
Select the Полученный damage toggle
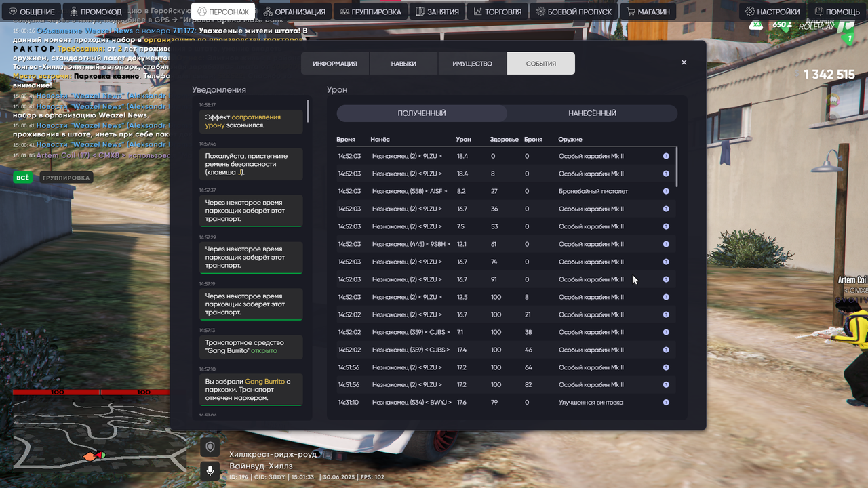[x=422, y=113]
